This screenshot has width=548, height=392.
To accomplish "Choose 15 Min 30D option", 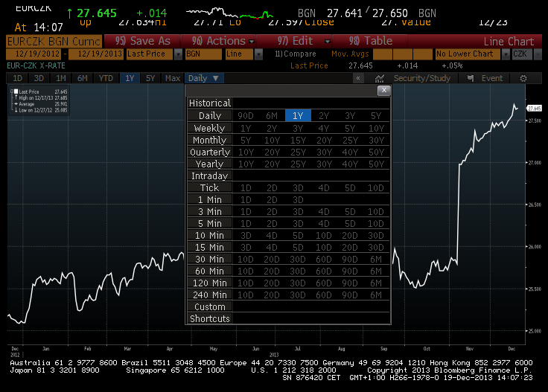I will click(376, 247).
